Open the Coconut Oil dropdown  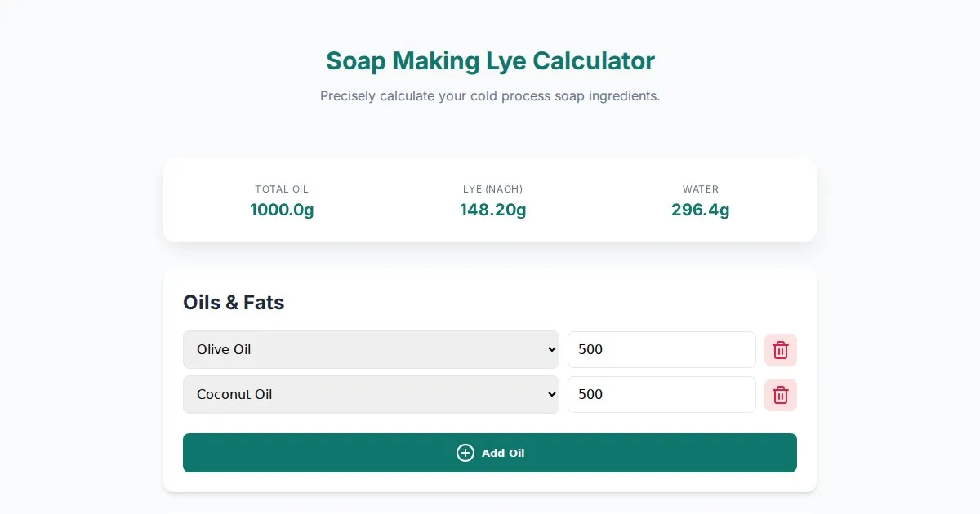pos(370,394)
